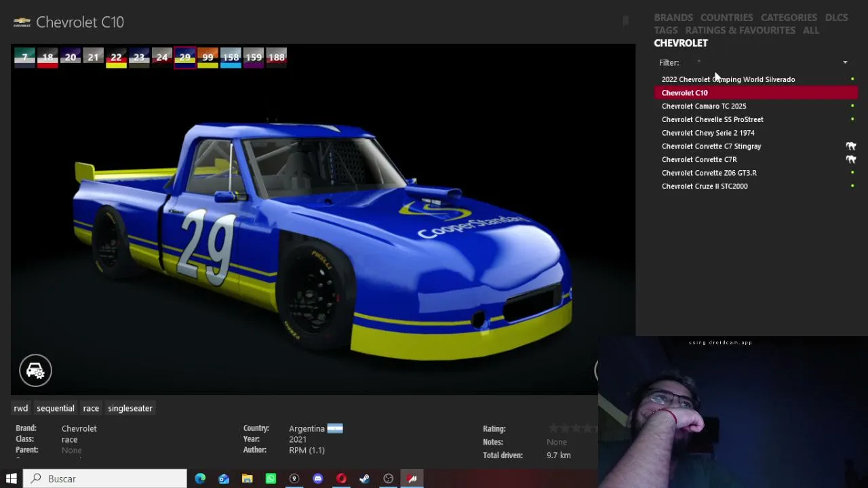Viewport: 868px width, 488px height.
Task: Click the race tag
Action: (x=91, y=408)
